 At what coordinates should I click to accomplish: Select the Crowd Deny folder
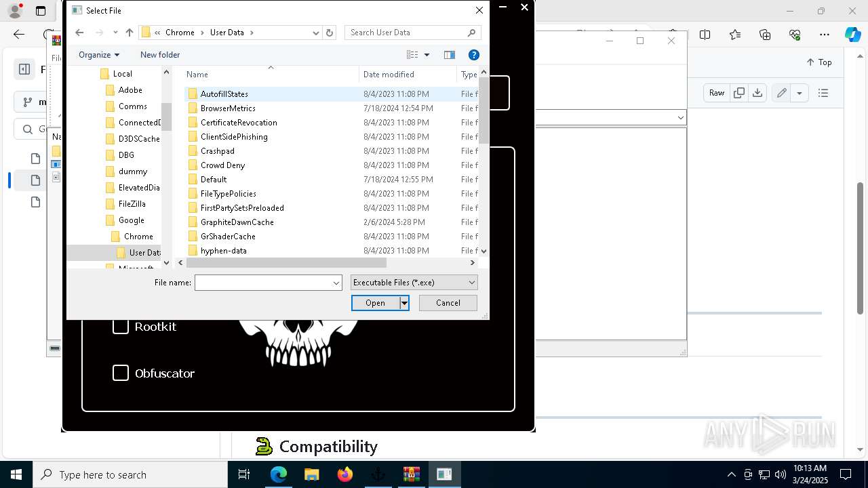point(222,165)
